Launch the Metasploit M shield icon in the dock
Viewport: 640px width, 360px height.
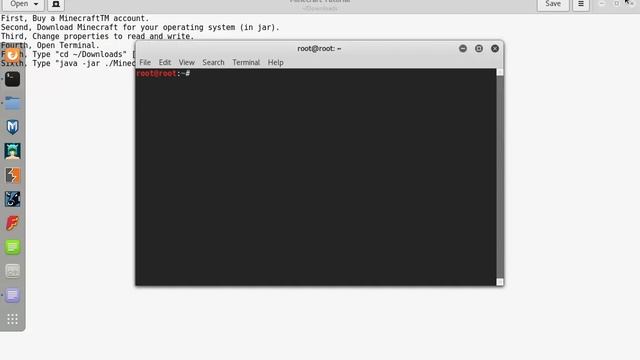pos(12,127)
